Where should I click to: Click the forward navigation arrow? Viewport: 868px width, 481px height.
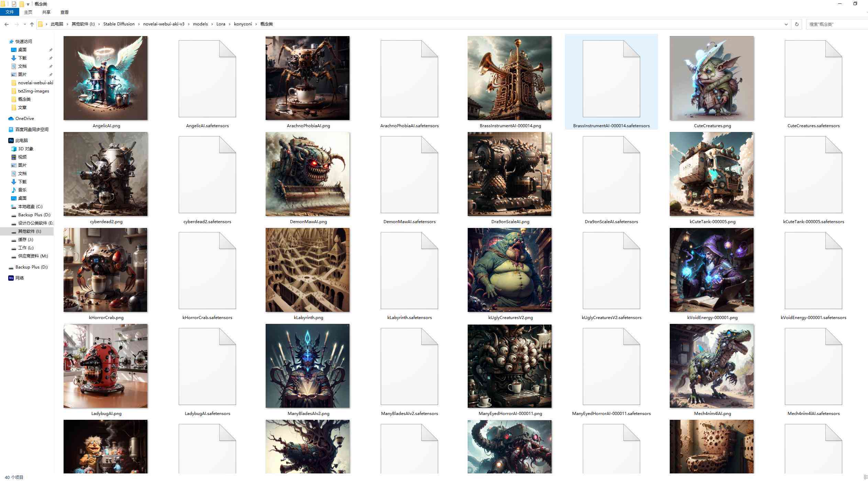(x=16, y=24)
